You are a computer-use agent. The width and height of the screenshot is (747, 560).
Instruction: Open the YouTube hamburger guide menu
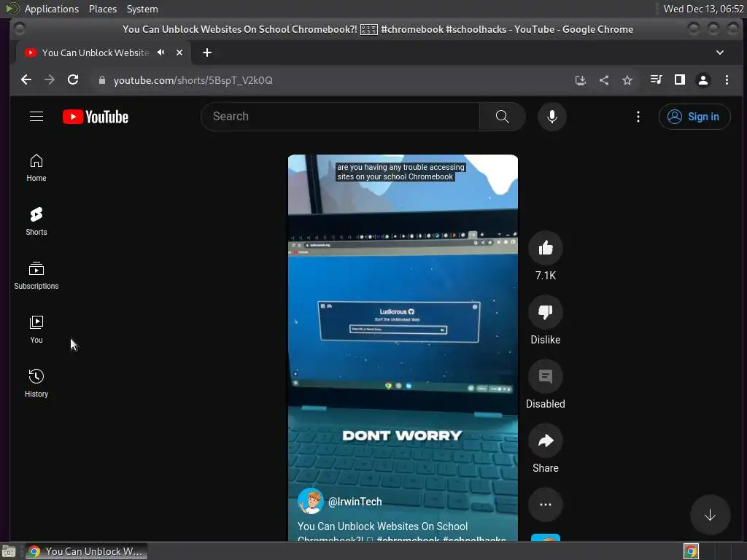(36, 117)
